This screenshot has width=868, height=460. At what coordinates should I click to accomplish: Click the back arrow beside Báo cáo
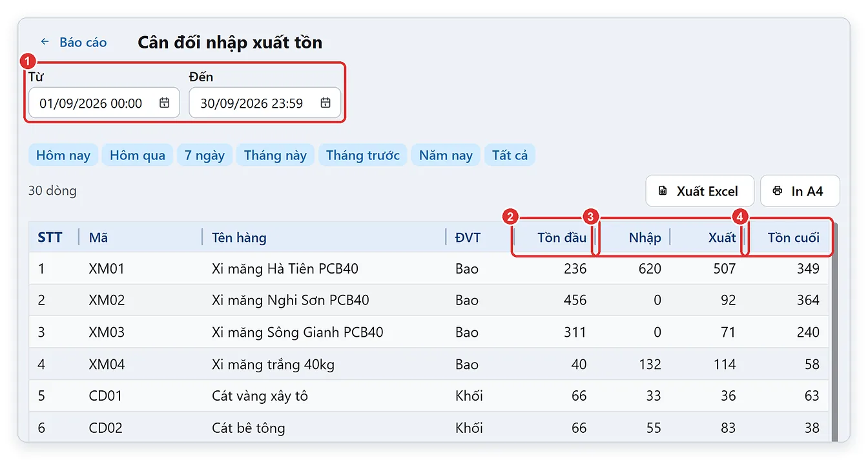click(45, 42)
